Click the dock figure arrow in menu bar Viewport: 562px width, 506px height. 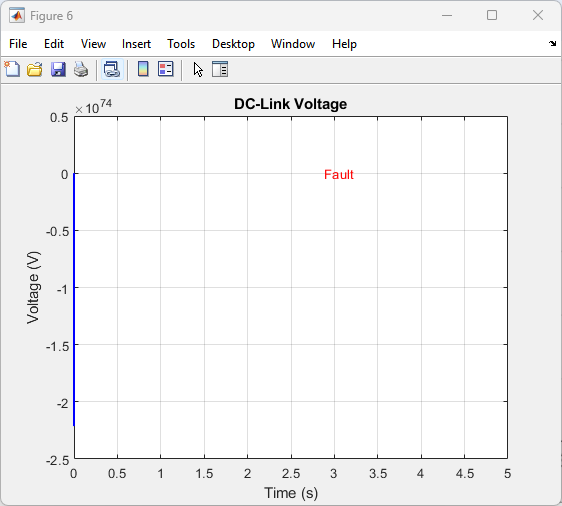[x=552, y=43]
